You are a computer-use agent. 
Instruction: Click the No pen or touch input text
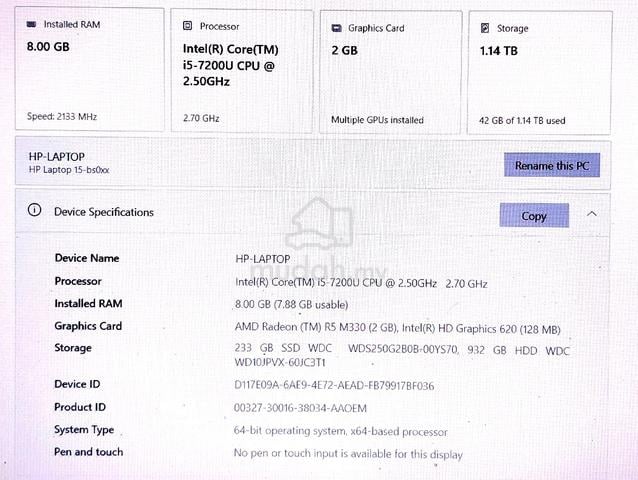[x=348, y=454]
